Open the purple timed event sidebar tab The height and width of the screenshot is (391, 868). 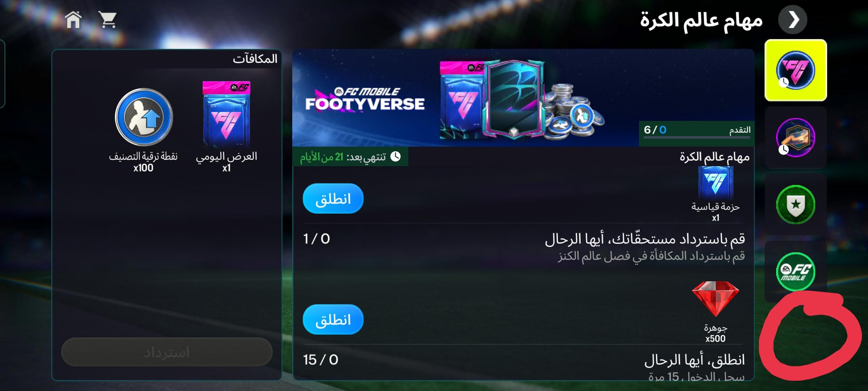point(796,138)
